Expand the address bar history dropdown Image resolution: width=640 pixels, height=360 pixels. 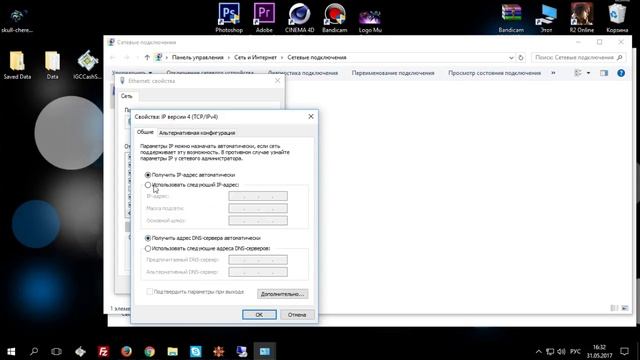click(511, 58)
